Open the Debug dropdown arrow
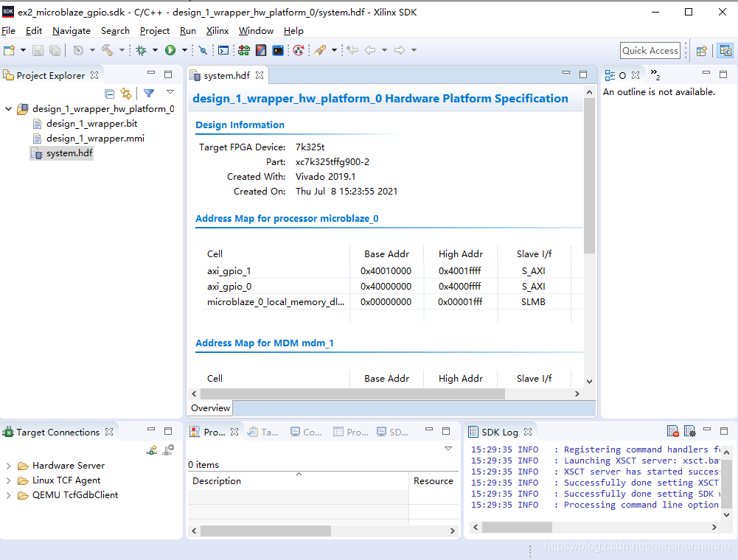The width and height of the screenshot is (738, 560). point(155,50)
